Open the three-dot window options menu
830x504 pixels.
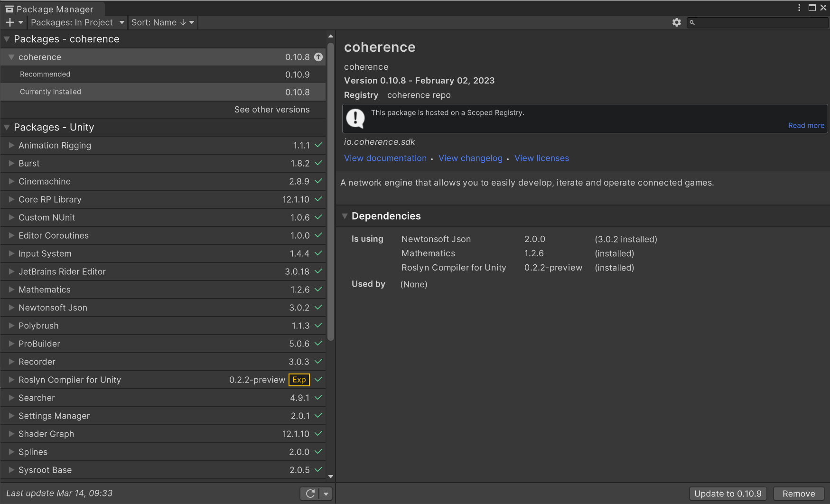(x=799, y=8)
